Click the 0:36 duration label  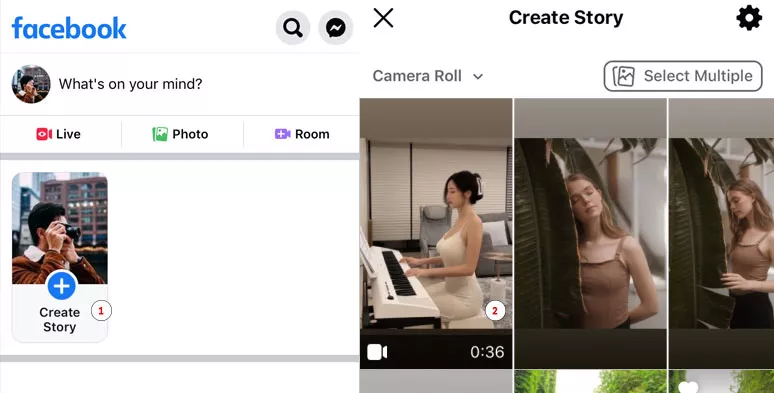coord(487,352)
